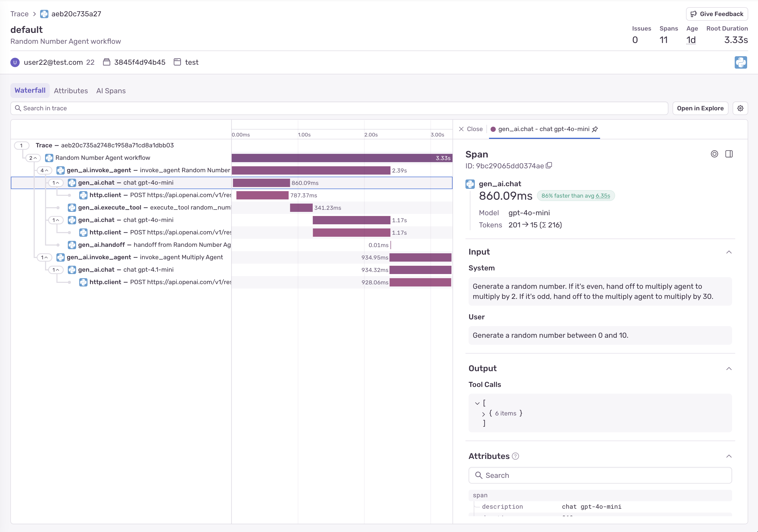Click the gen_ai.execute_tool span duration bar
This screenshot has width=758, height=532.
click(x=301, y=208)
